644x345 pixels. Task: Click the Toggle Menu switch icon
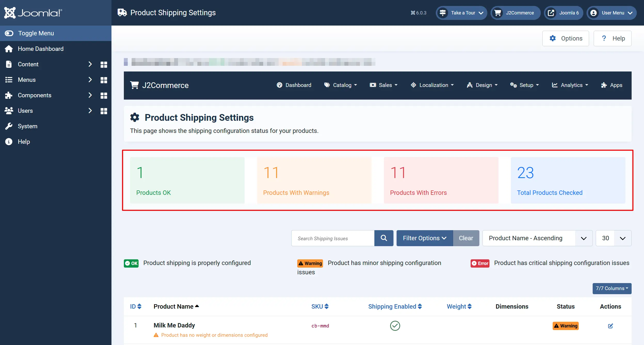[9, 33]
